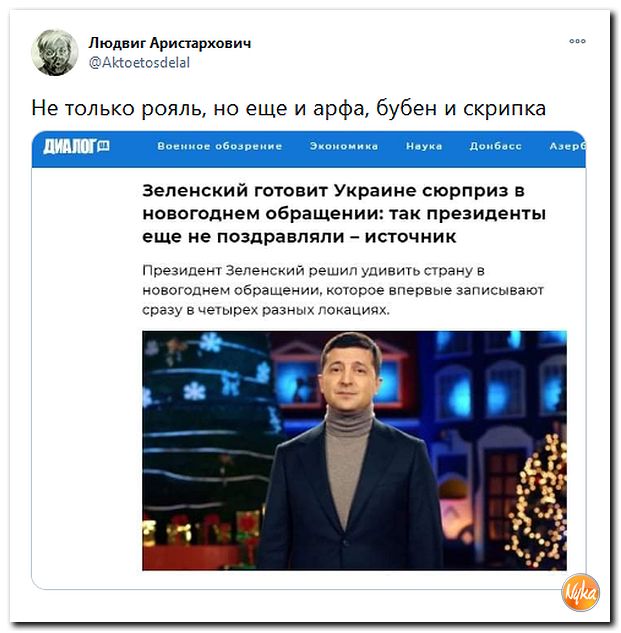
Task: Click the orange Nyka watermark badge
Action: coord(580,592)
